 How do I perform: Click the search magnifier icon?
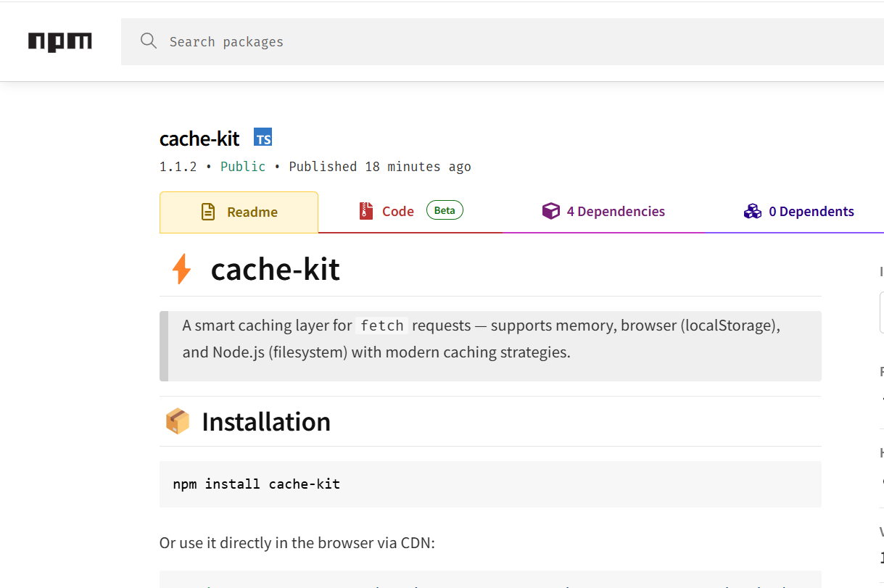pyautogui.click(x=149, y=41)
